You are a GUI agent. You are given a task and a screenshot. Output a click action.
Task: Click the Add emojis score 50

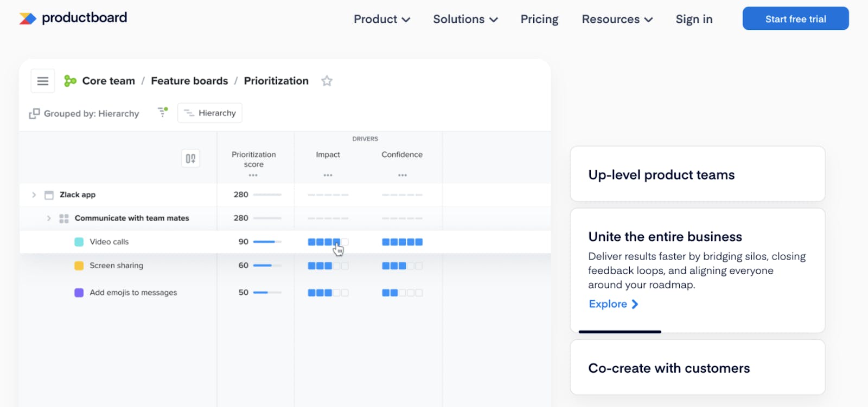pyautogui.click(x=244, y=293)
